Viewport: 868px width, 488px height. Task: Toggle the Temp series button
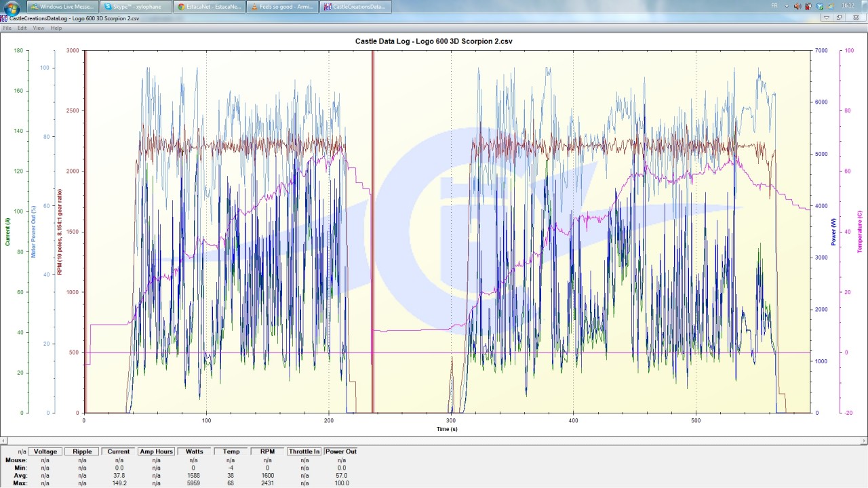(231, 451)
